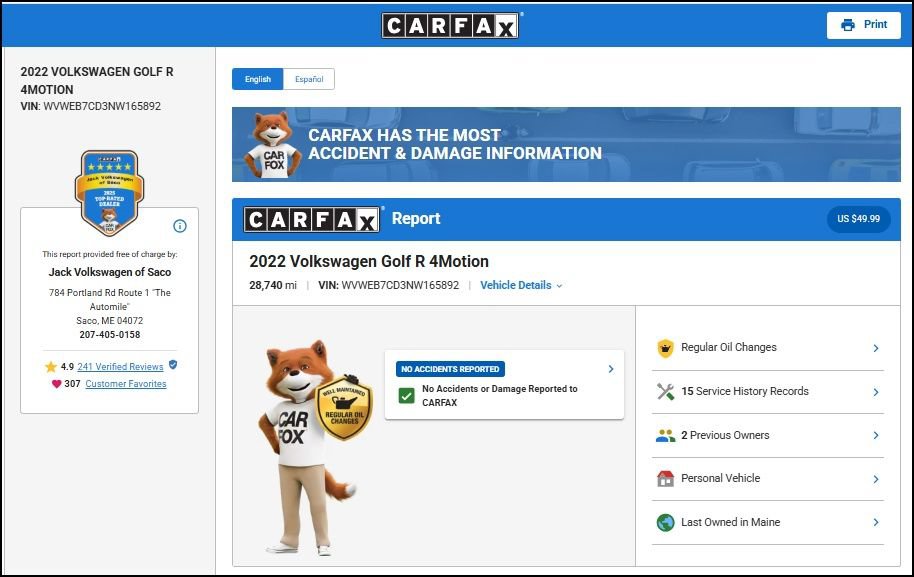Open the 241 Verified Reviews link
This screenshot has height=577, width=914.
click(x=120, y=367)
